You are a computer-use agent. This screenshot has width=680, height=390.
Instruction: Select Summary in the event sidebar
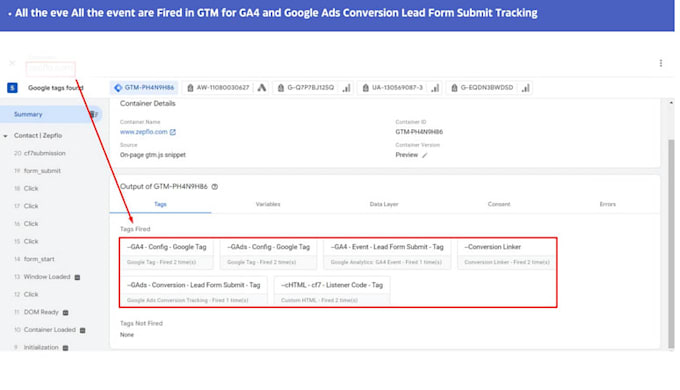point(28,115)
